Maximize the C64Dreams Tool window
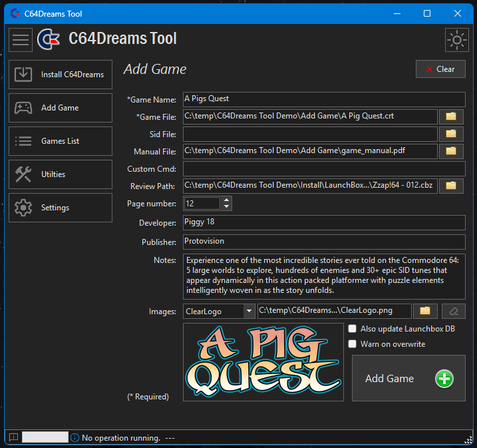Viewport: 477px width, 448px height. pos(427,13)
